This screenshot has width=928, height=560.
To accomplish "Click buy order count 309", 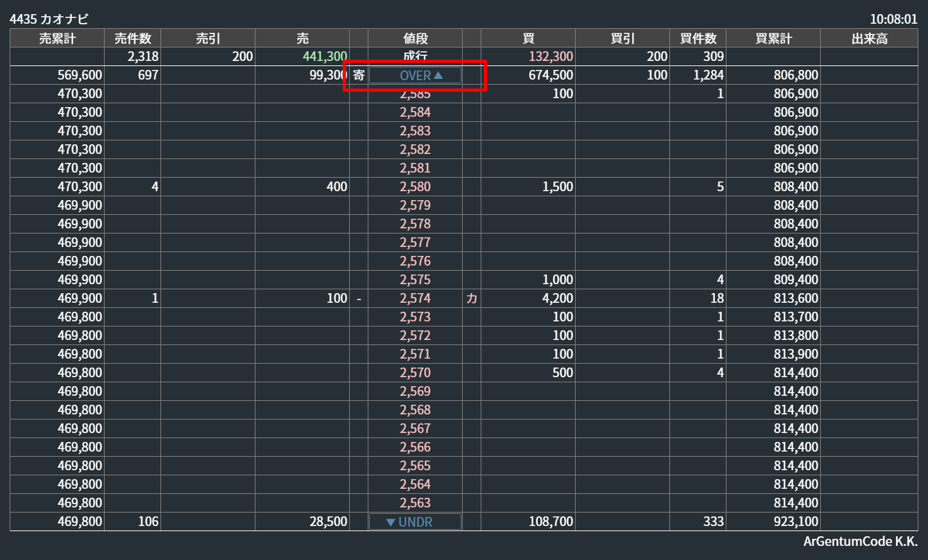I will (x=713, y=56).
